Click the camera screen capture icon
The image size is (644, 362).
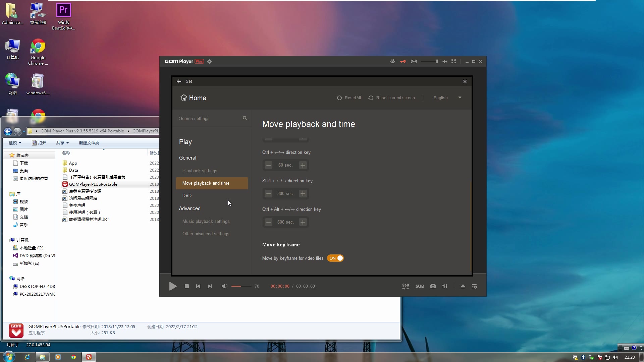433,286
